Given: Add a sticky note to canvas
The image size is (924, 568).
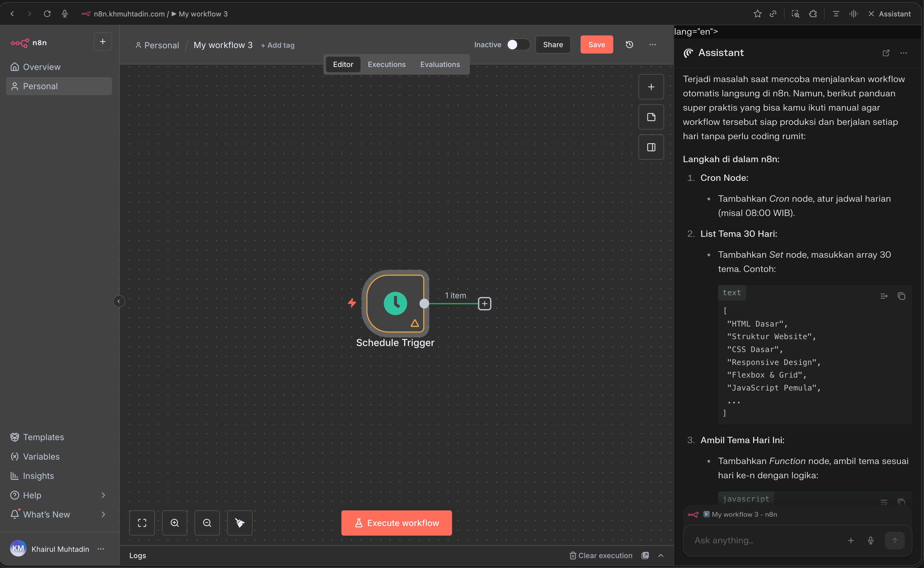Looking at the screenshot, I should [x=651, y=117].
